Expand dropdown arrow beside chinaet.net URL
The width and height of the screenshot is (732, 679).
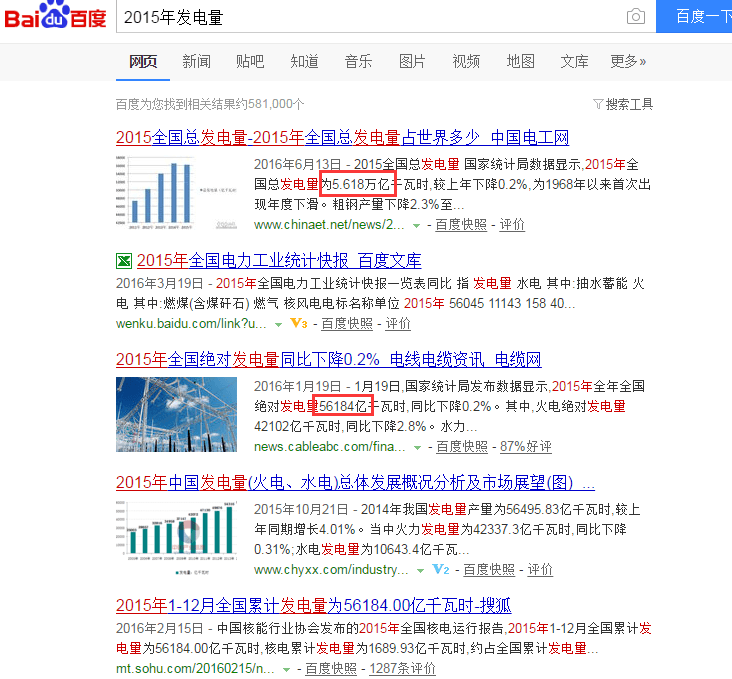[x=416, y=226]
